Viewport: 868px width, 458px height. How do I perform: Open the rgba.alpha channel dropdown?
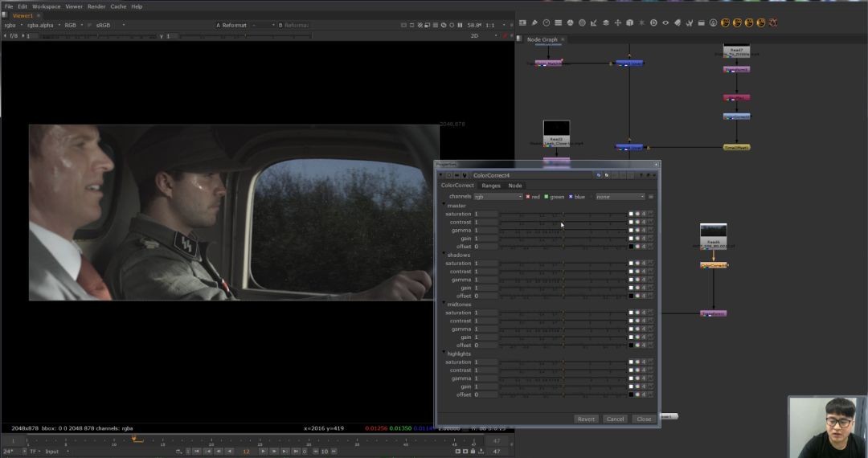click(43, 25)
